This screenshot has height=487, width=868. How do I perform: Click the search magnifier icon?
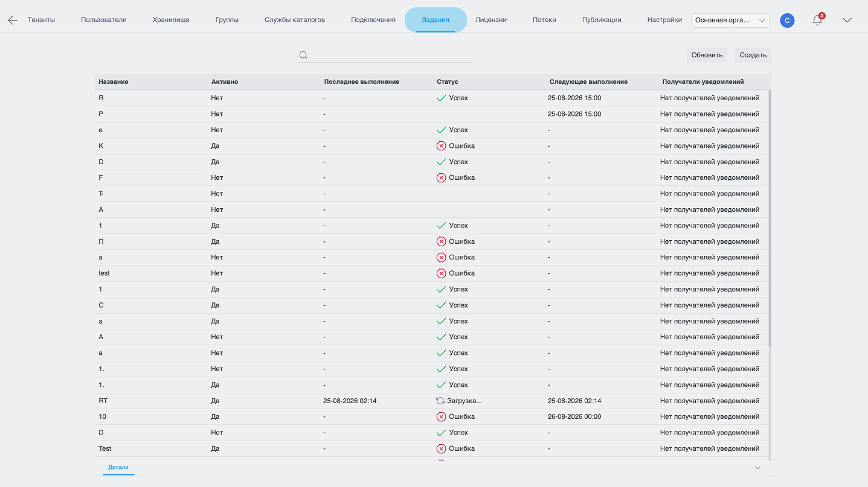tap(303, 55)
